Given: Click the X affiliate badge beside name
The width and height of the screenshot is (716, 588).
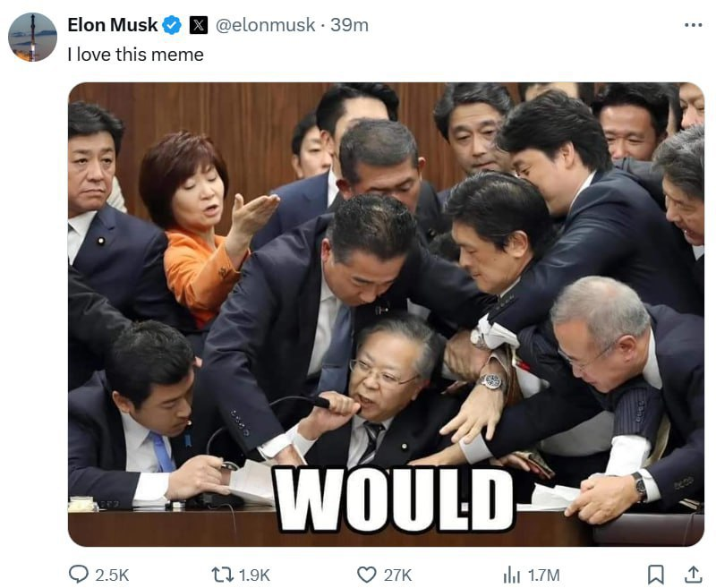Looking at the screenshot, I should (x=198, y=25).
